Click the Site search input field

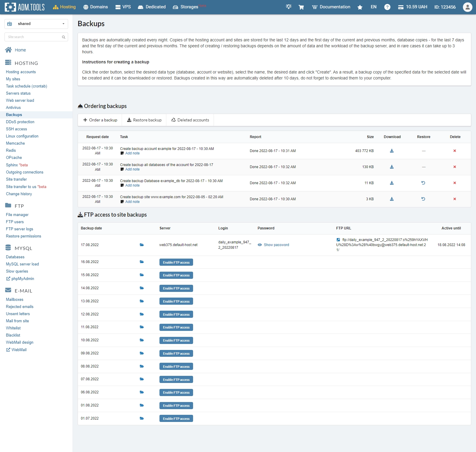33,37
